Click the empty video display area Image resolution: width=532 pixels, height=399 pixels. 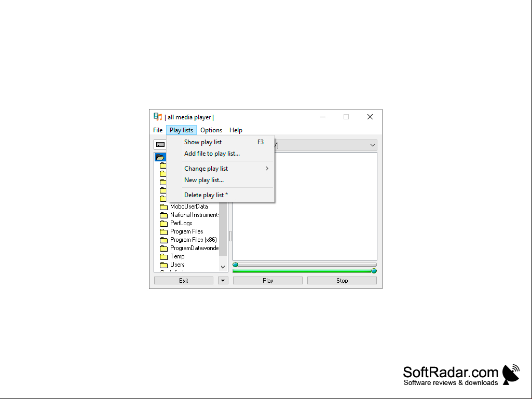pyautogui.click(x=305, y=206)
